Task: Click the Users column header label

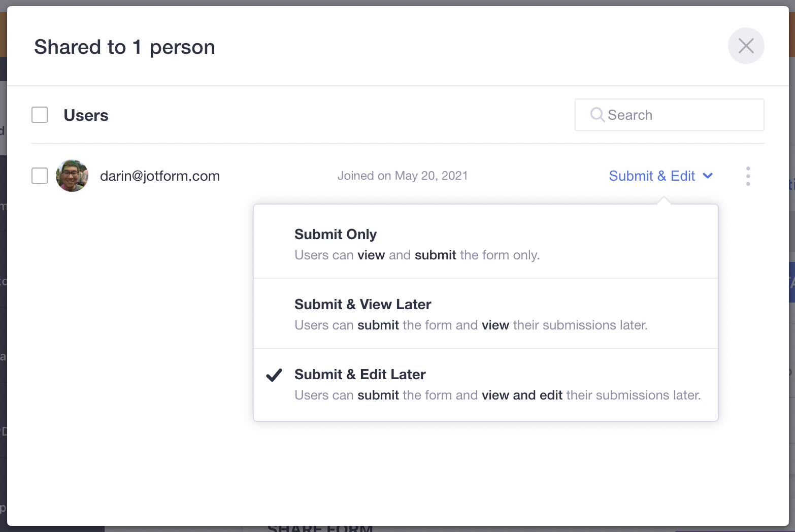Action: click(x=86, y=115)
